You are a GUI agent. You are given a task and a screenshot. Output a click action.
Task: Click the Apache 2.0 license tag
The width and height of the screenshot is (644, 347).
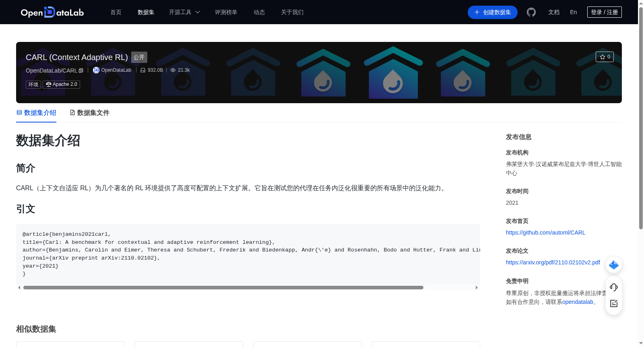61,84
